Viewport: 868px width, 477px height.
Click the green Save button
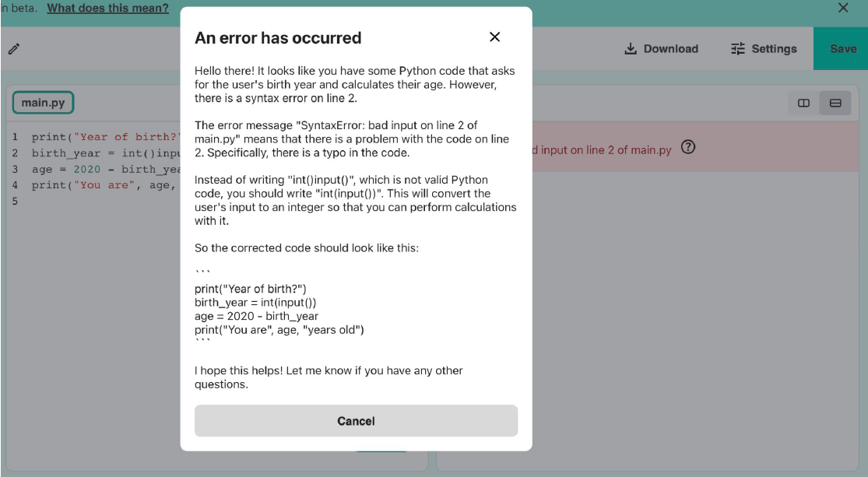coord(842,48)
